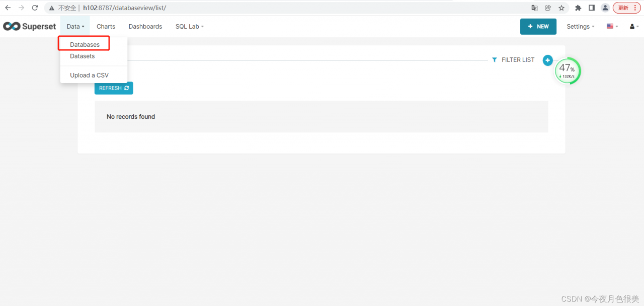Click the browser forward arrow
This screenshot has width=644, height=306.
tap(21, 8)
